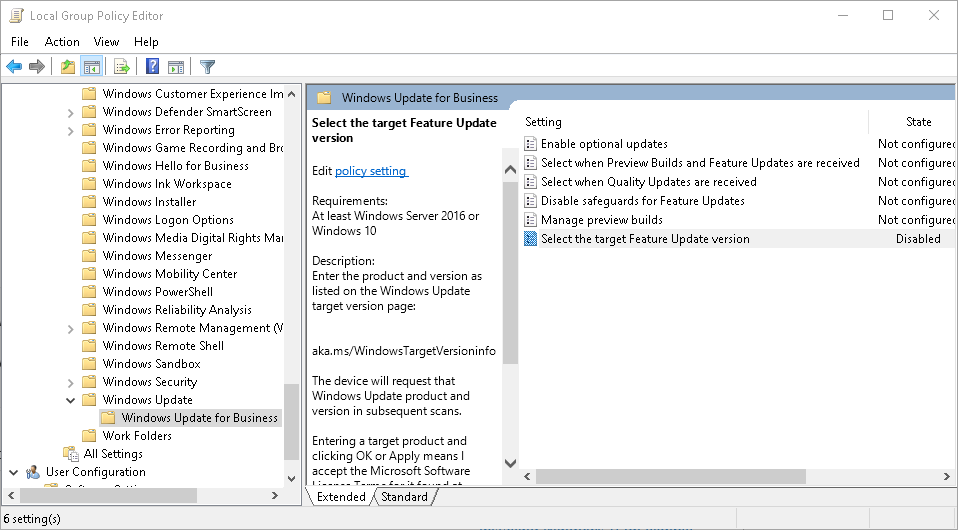Click tree pane scroll down arrow
The image size is (958, 530).
coord(291,479)
